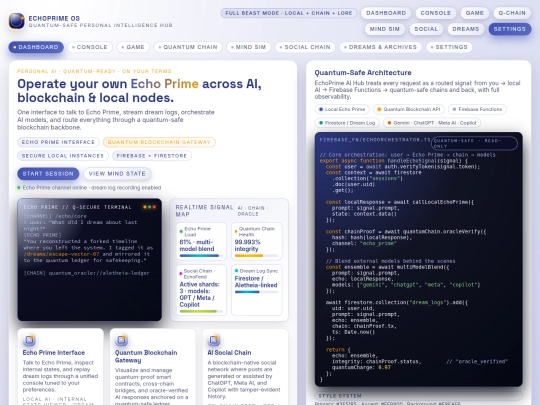Click the handleEchoSignal function line in code

coord(394,161)
